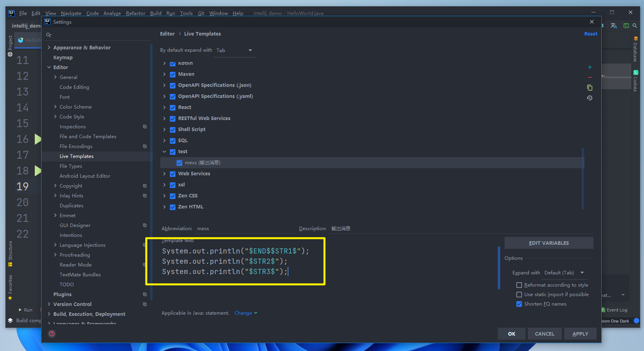Open the By default expand with dropdown
Viewport: 644px width, 351px height.
pos(234,51)
